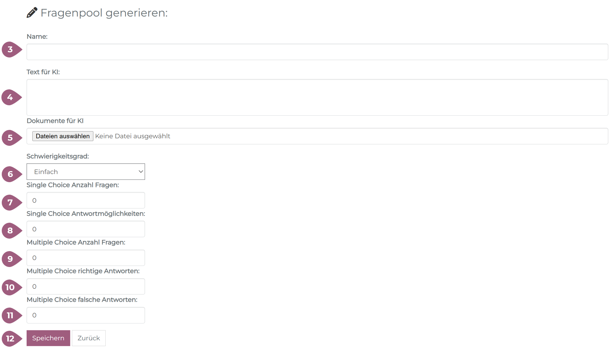Click the numbered marker 3 badge
The image size is (616, 364).
pos(11,50)
